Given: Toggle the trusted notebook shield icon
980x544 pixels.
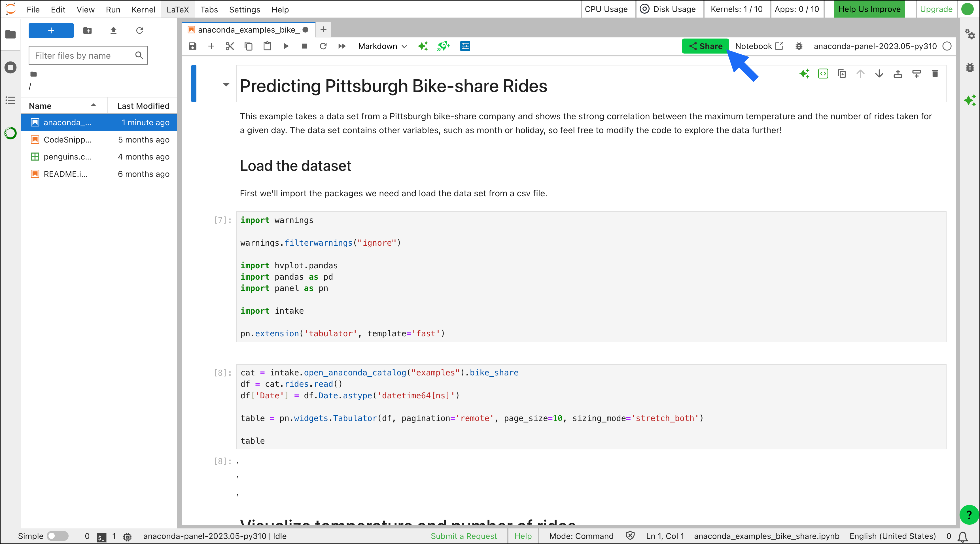Looking at the screenshot, I should tap(630, 535).
